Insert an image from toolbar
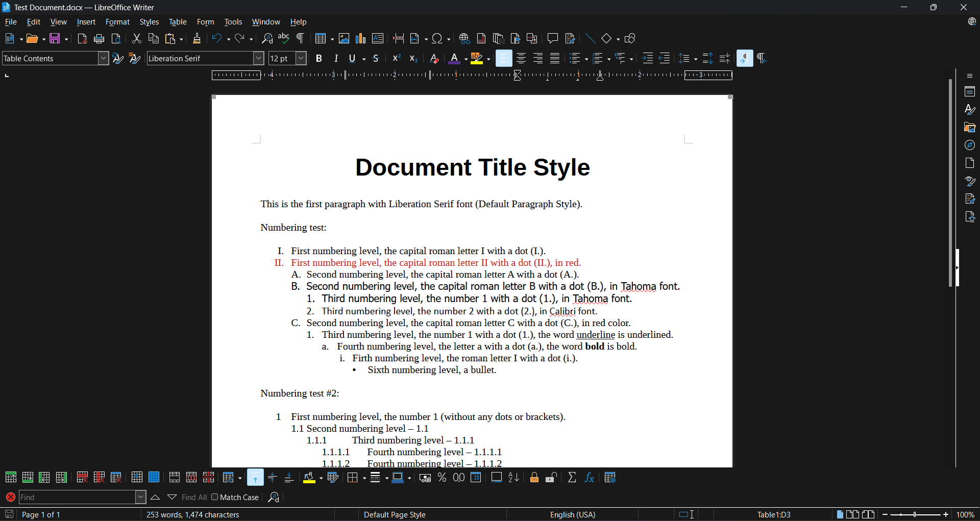 344,39
